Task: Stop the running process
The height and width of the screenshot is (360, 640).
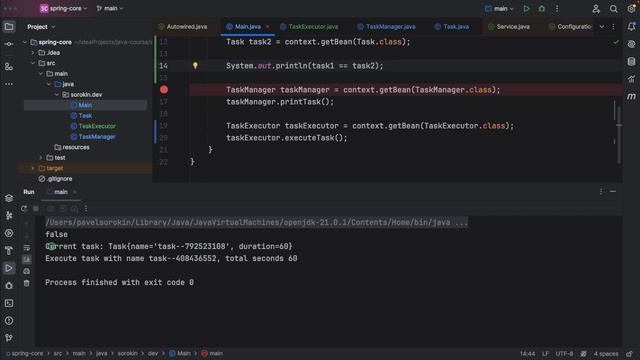Action: click(x=36, y=209)
